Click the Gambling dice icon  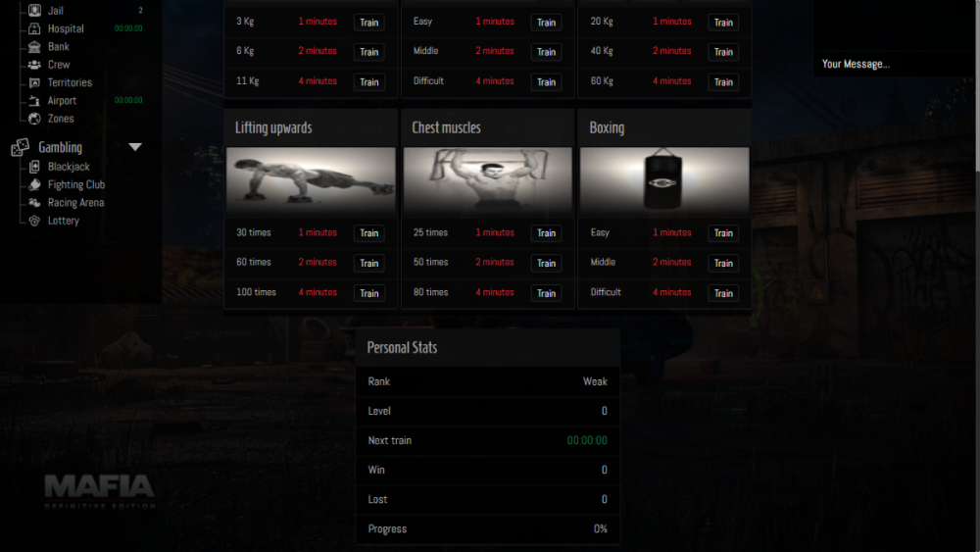click(20, 147)
